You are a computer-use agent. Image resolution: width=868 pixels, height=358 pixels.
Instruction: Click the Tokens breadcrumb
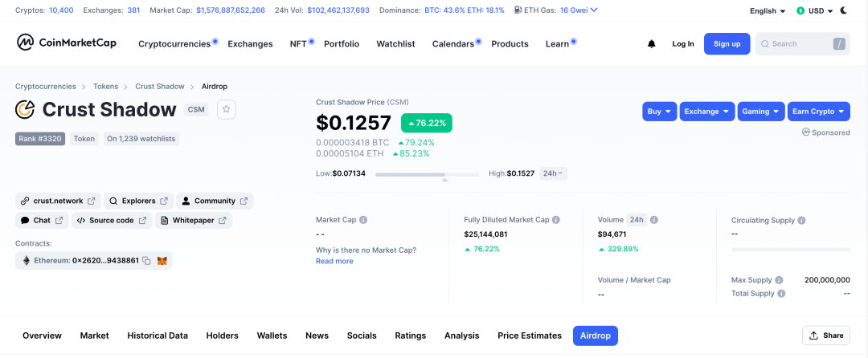pos(105,86)
